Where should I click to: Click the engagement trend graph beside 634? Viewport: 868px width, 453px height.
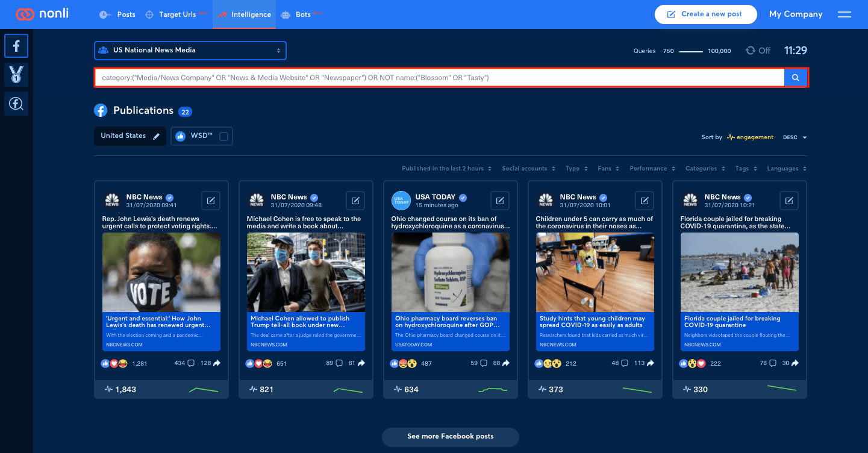[493, 390]
